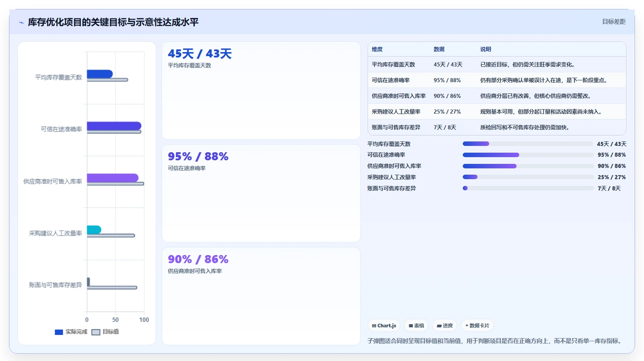Click the y-axis label 账面与可售库存差异
The image size is (644, 361).
(x=56, y=285)
